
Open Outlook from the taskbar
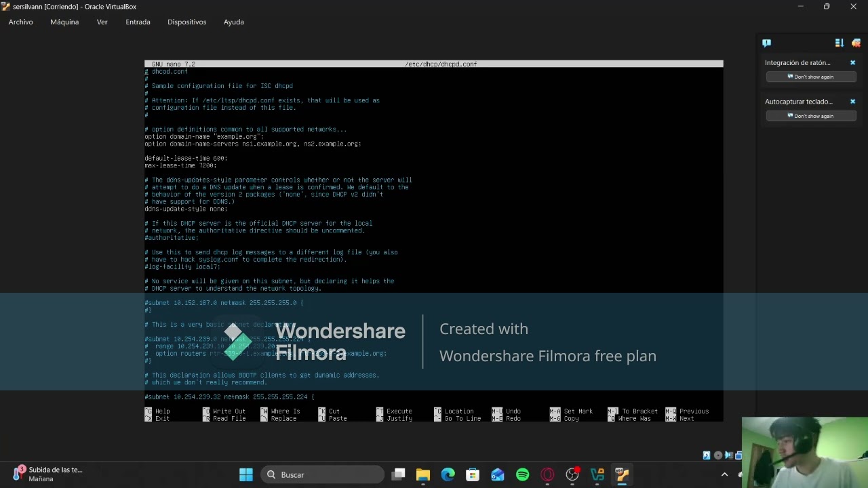[498, 474]
